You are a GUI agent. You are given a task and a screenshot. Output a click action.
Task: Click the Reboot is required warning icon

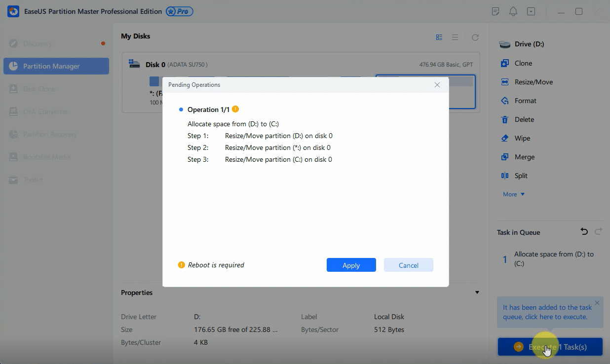click(182, 265)
